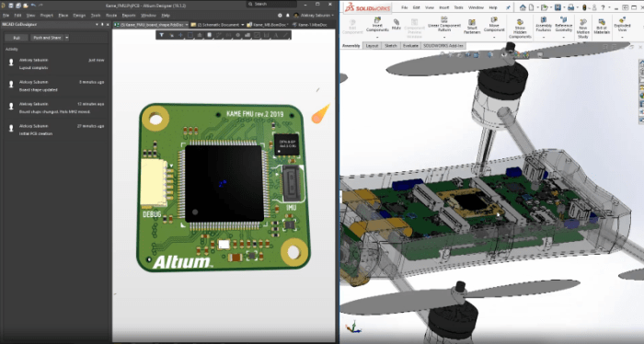Start a New Motion Study
Viewport: 644px width, 344px height.
pos(583,29)
